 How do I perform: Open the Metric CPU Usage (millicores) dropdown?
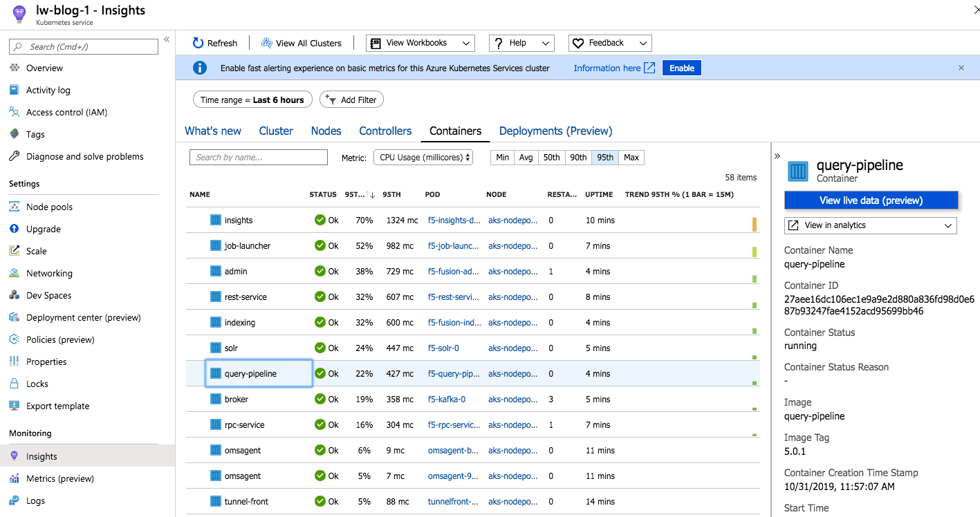[x=423, y=158]
